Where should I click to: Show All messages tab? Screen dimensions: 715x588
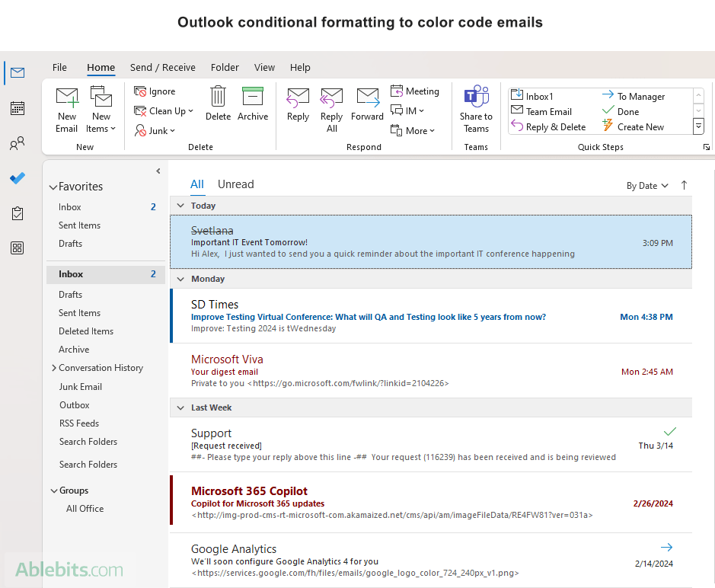pyautogui.click(x=197, y=184)
